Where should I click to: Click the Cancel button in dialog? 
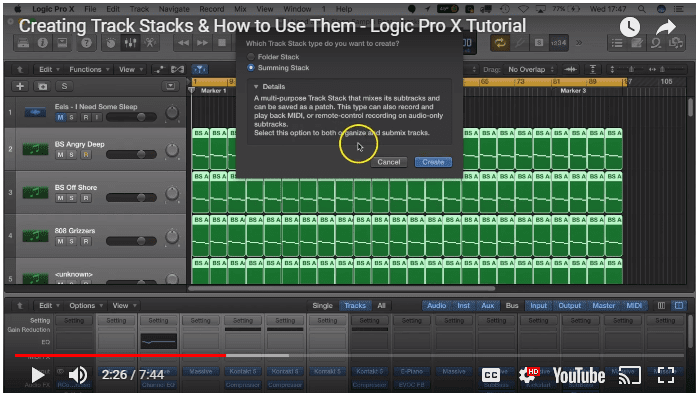(388, 162)
